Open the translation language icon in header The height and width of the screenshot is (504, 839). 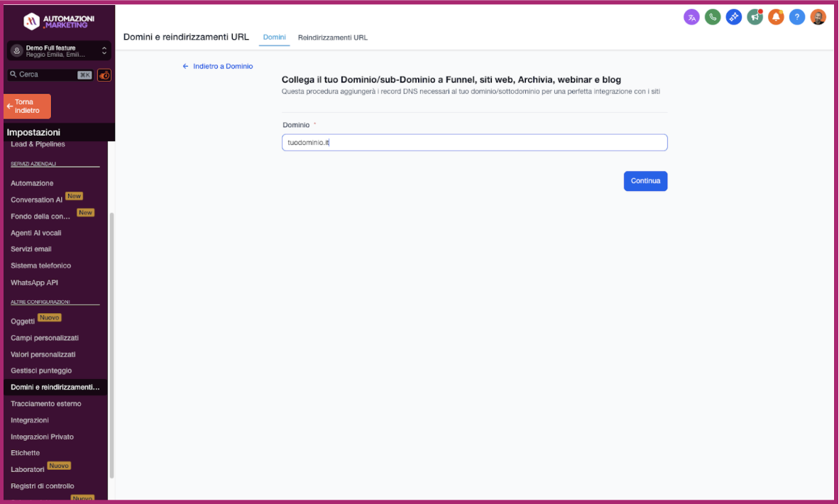coord(691,16)
